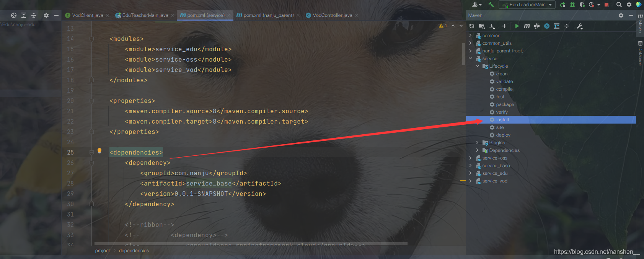644x259 pixels.
Task: Expand service_vod Maven module
Action: coord(471,181)
